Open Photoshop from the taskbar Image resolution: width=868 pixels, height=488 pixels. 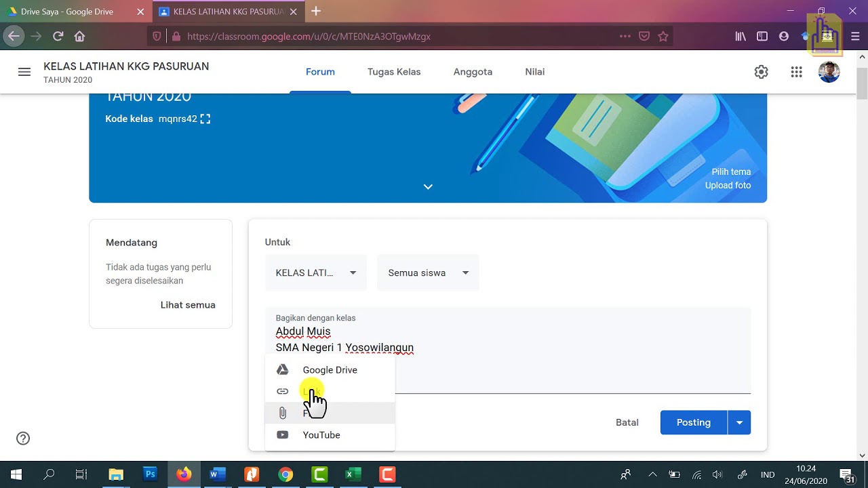(151, 474)
